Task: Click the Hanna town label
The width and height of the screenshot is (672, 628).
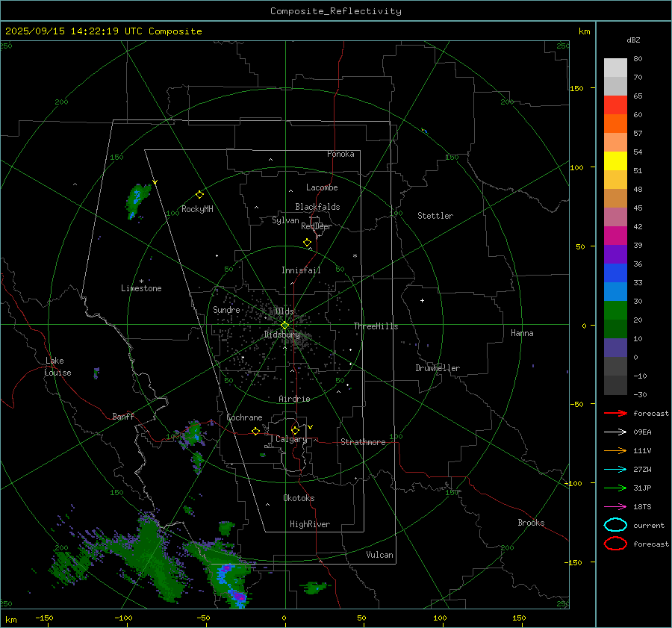Action: pyautogui.click(x=522, y=333)
